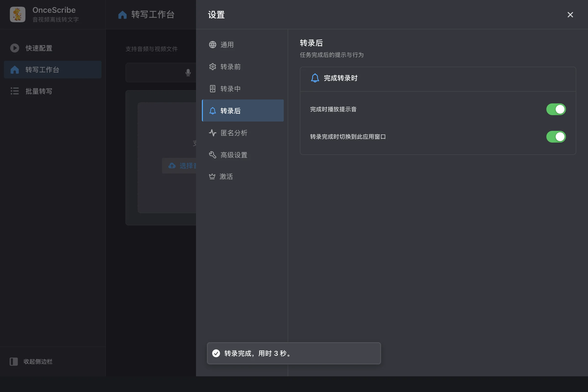Click the bell icon beside 完成转录时
The height and width of the screenshot is (392, 588).
(x=315, y=78)
